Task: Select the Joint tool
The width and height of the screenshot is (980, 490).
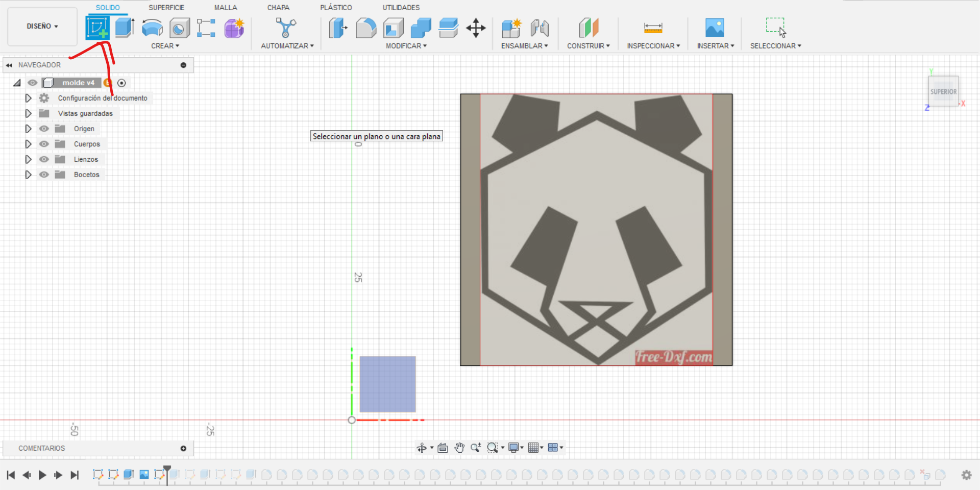Action: 540,28
